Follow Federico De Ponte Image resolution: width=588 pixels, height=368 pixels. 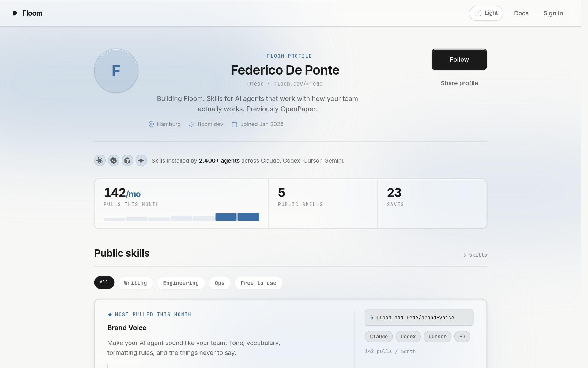tap(459, 59)
